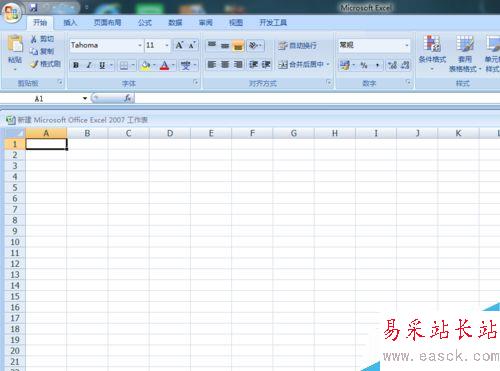Screen dimensions: 500x371
Task: Apply comma style separator
Action: 377,65
